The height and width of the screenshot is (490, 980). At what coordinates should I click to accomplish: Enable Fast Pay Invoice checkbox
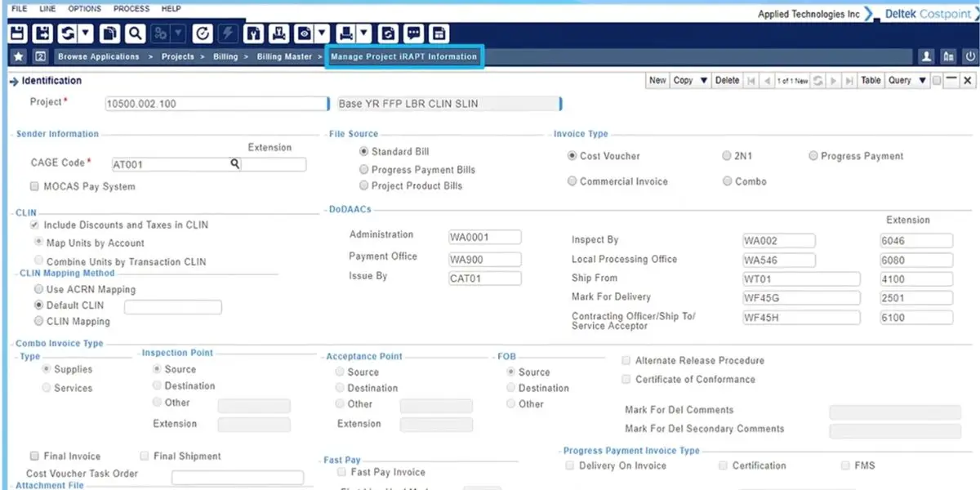pyautogui.click(x=341, y=472)
